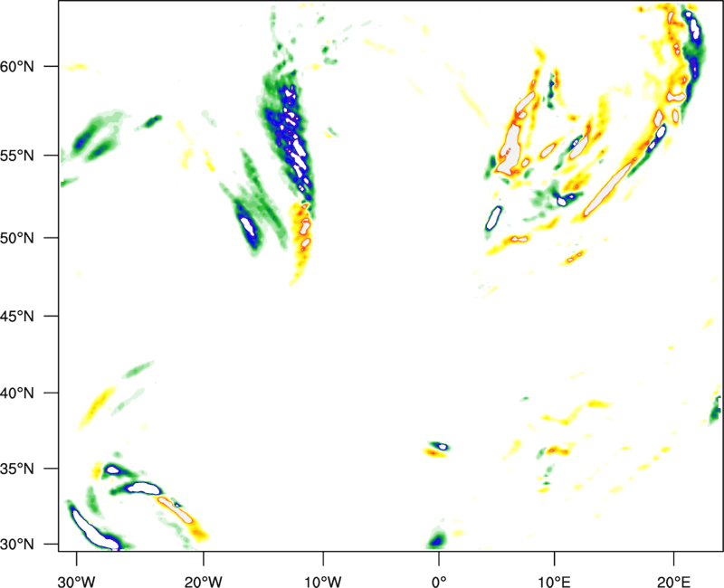Screen dimensions: 724x588
Task: Click the 20°E longitude label
Action: (x=673, y=582)
